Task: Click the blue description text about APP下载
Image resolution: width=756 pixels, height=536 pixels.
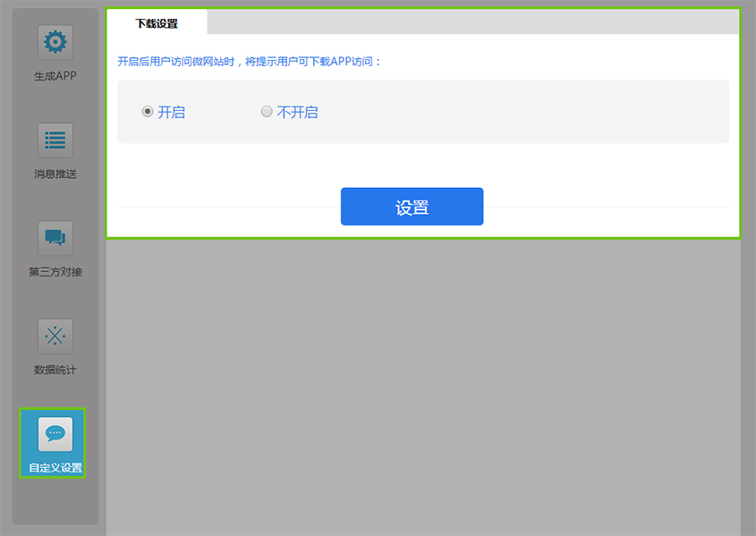Action: tap(250, 62)
